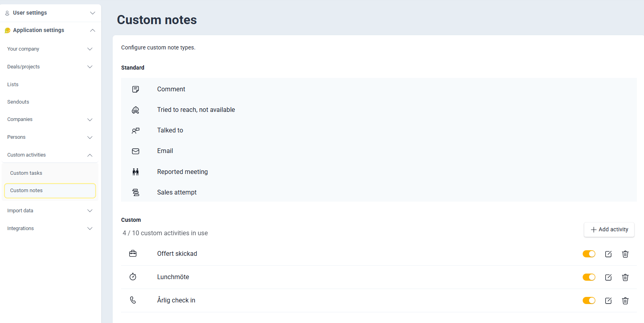Open the edit icon for Lunchmöte
This screenshot has height=323, width=644.
[608, 277]
